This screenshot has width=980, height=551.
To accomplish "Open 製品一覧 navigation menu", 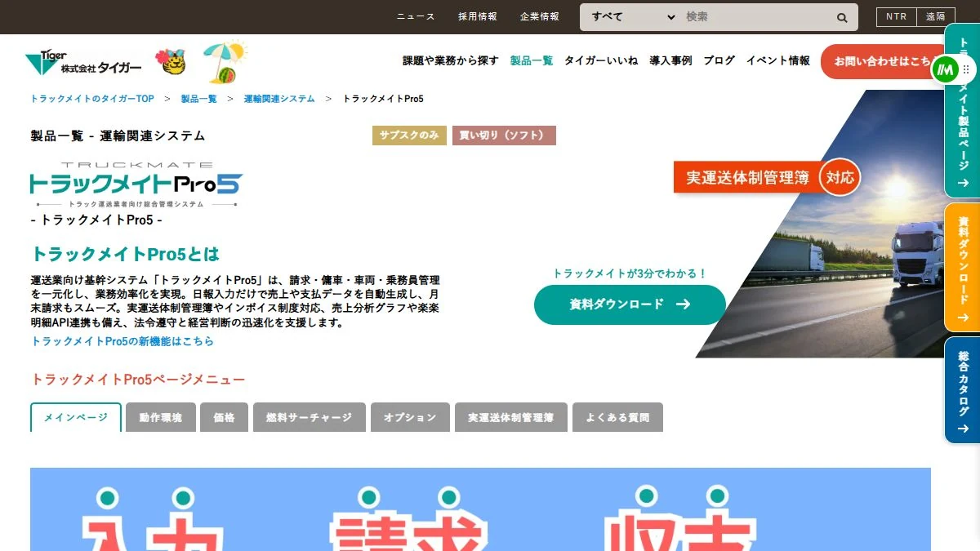I will (x=532, y=60).
